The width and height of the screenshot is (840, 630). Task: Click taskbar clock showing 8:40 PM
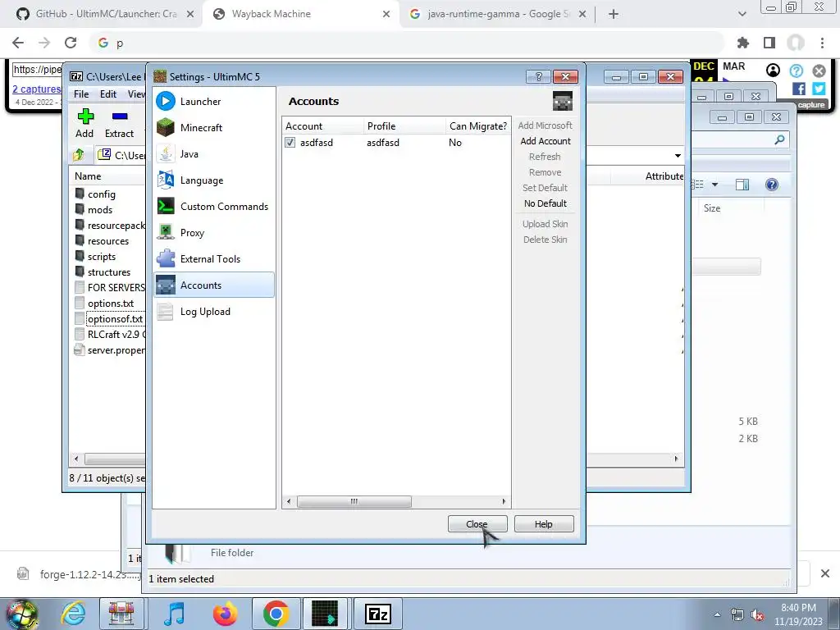(x=798, y=614)
